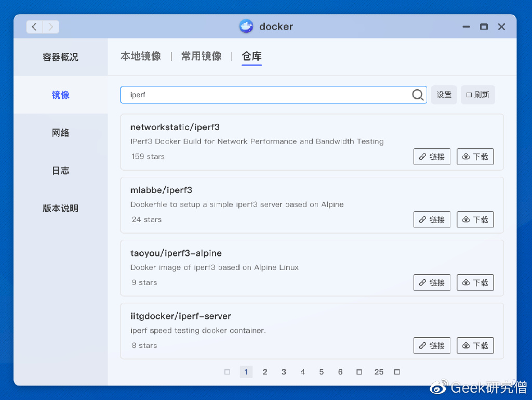This screenshot has width=532, height=400.
Task: Click the 24 stars count
Action: pos(147,220)
